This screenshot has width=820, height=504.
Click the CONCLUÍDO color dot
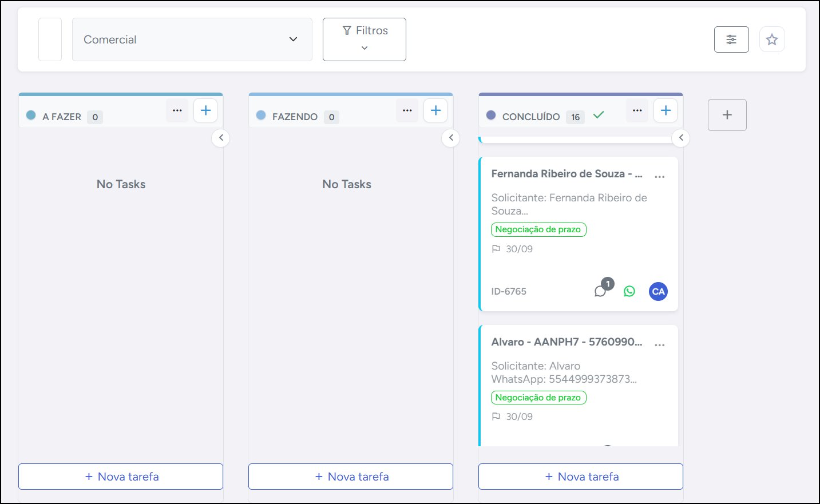click(x=491, y=115)
